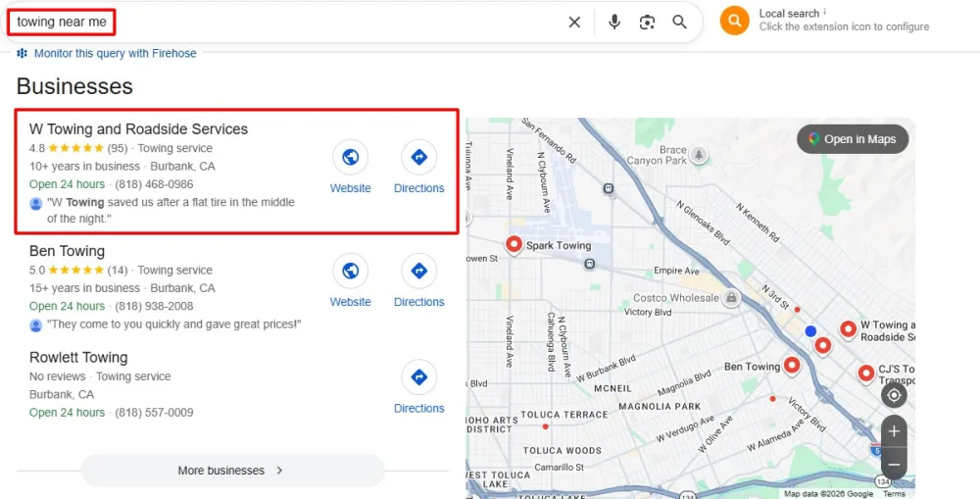Image resolution: width=980 pixels, height=499 pixels.
Task: Click "Click the extension icon to configure" text
Action: coord(844,26)
